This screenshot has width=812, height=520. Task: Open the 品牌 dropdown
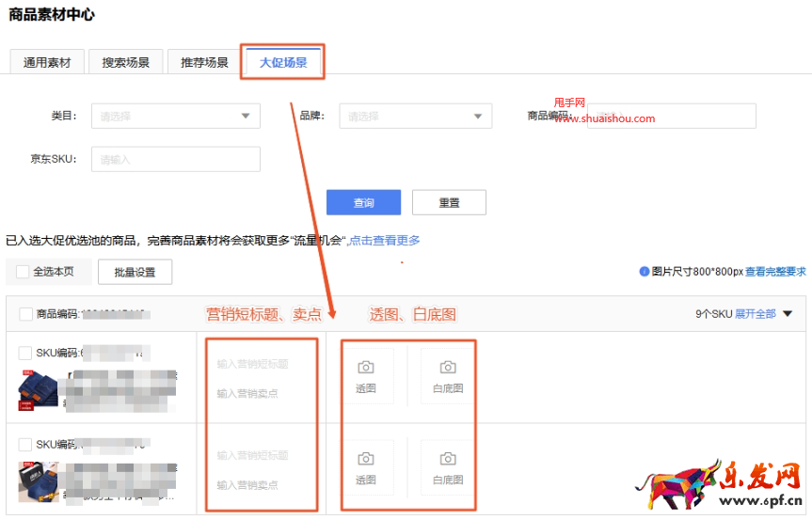click(415, 116)
